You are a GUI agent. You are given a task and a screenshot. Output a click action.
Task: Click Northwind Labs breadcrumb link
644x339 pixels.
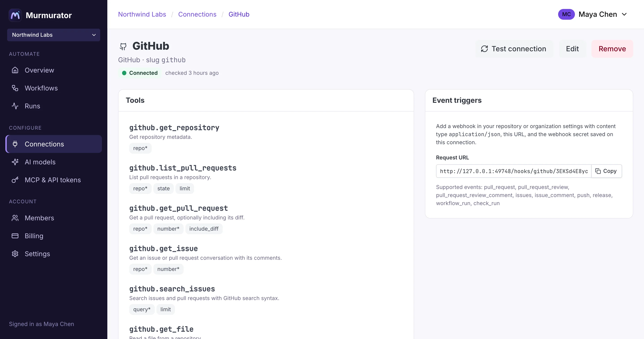pos(142,14)
